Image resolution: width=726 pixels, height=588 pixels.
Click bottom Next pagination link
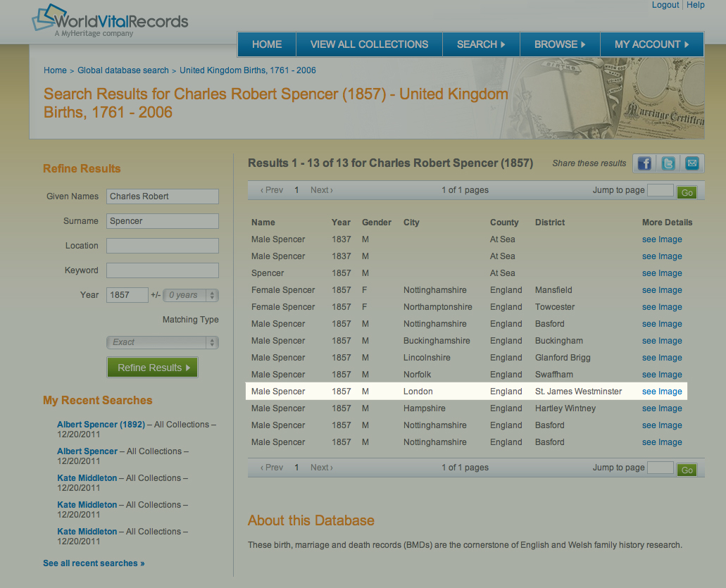322,468
